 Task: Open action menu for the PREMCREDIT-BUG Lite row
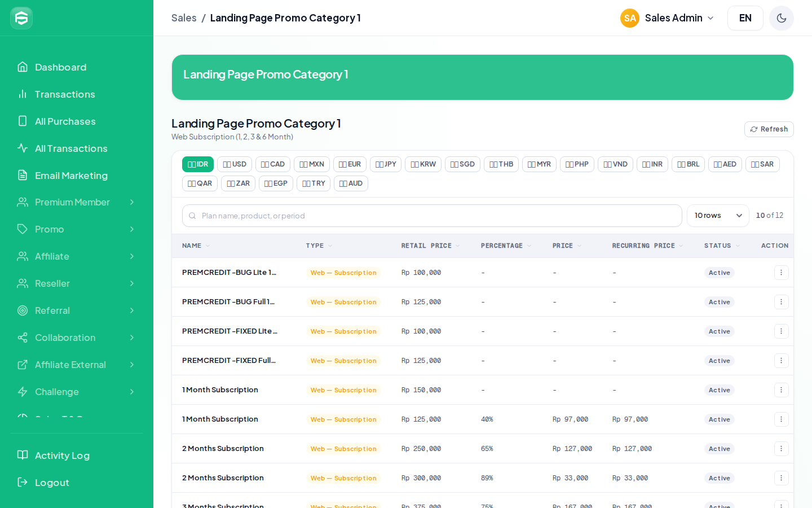[781, 273]
